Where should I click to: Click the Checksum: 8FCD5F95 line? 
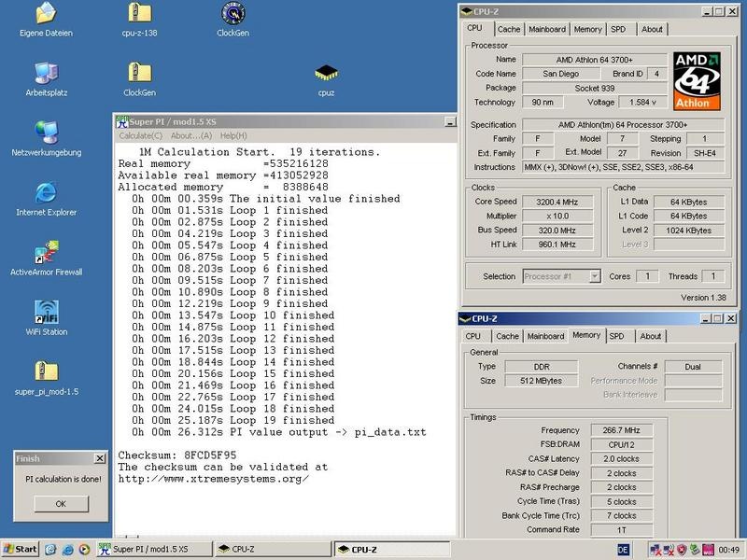tap(177, 455)
